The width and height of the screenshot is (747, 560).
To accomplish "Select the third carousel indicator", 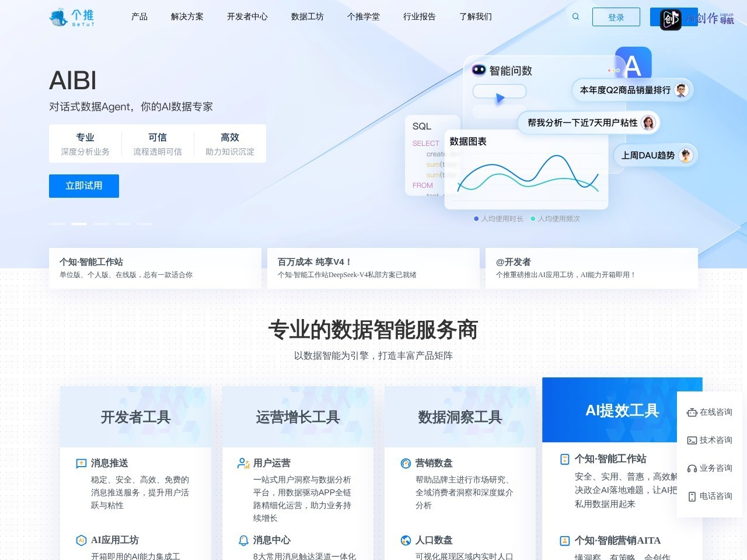I will pyautogui.click(x=101, y=224).
